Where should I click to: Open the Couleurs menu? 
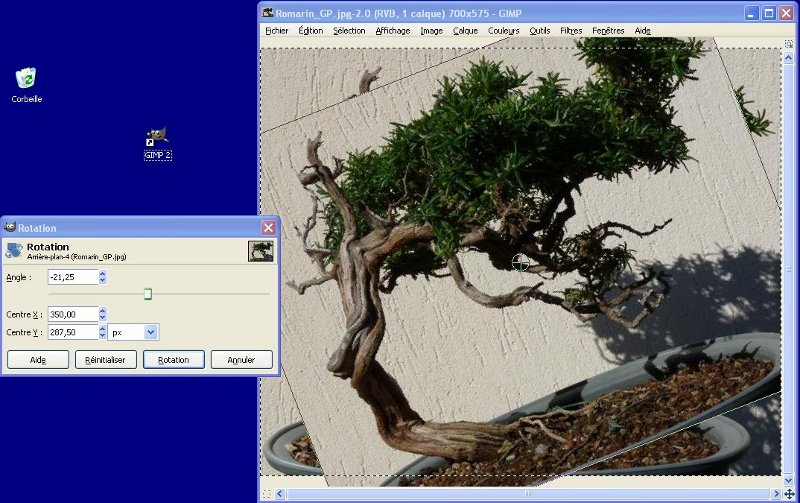503,31
